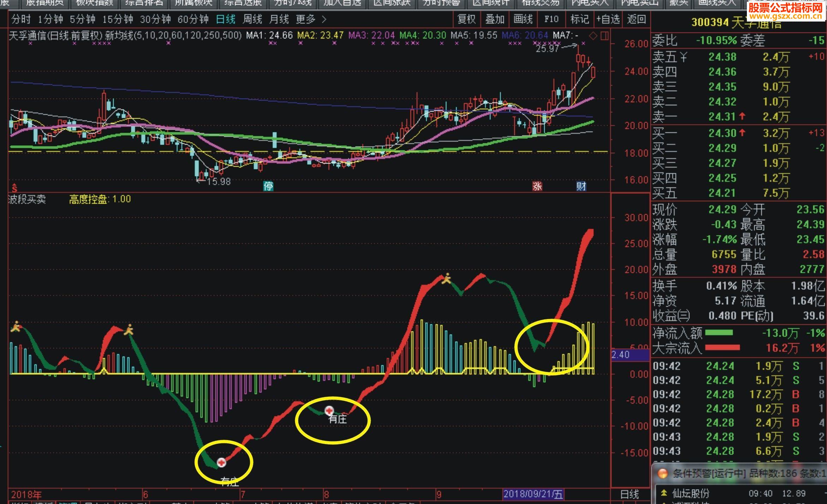Click the lowest red plus 有庄 signal marker

pyautogui.click(x=221, y=462)
